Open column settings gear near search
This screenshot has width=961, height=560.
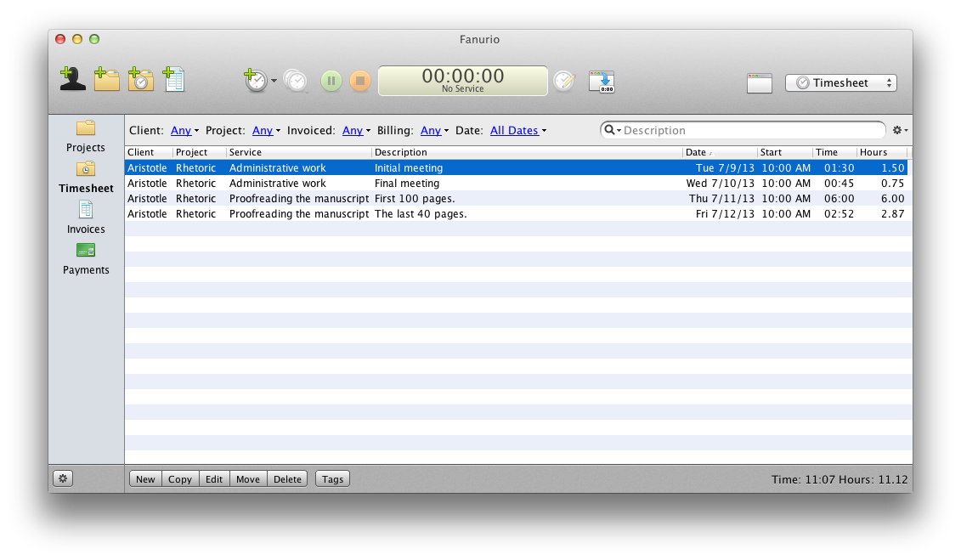click(x=900, y=130)
